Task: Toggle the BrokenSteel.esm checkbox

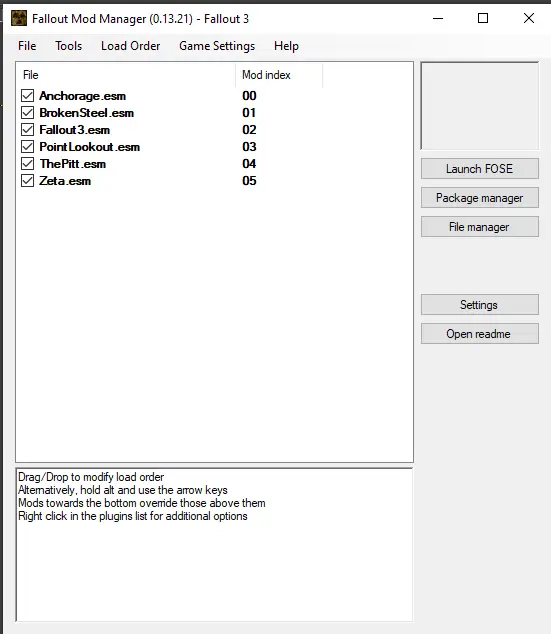Action: tap(27, 113)
